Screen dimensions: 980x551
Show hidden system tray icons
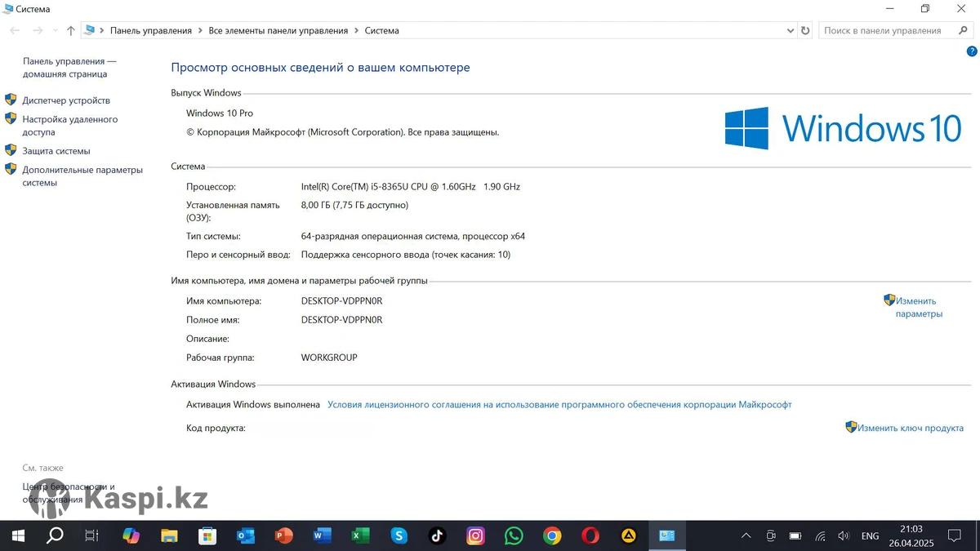(746, 535)
